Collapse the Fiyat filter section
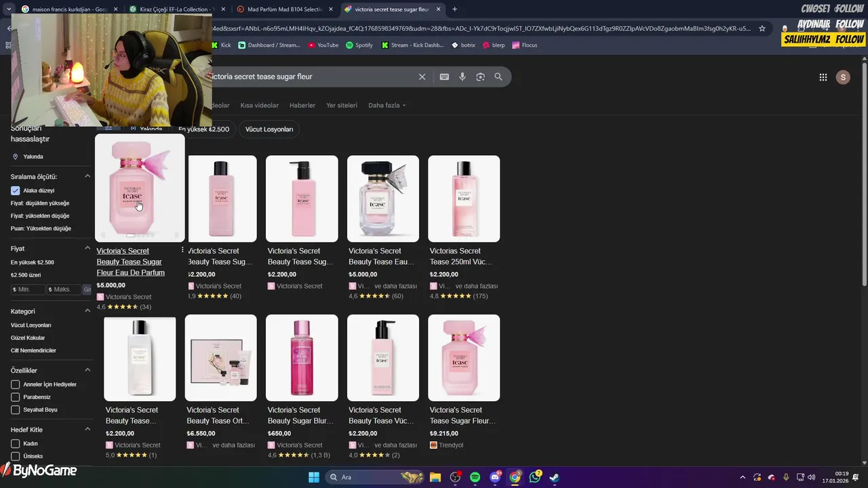Image resolution: width=868 pixels, height=488 pixels. point(87,248)
